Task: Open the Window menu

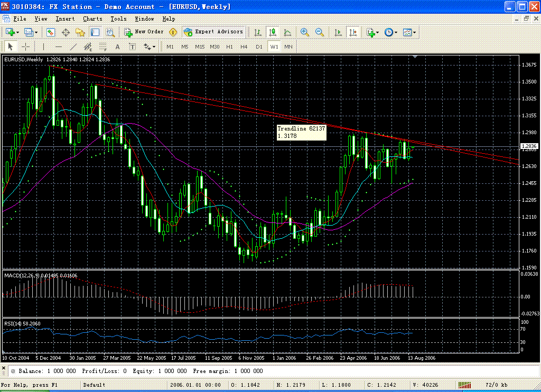Action: pos(144,18)
